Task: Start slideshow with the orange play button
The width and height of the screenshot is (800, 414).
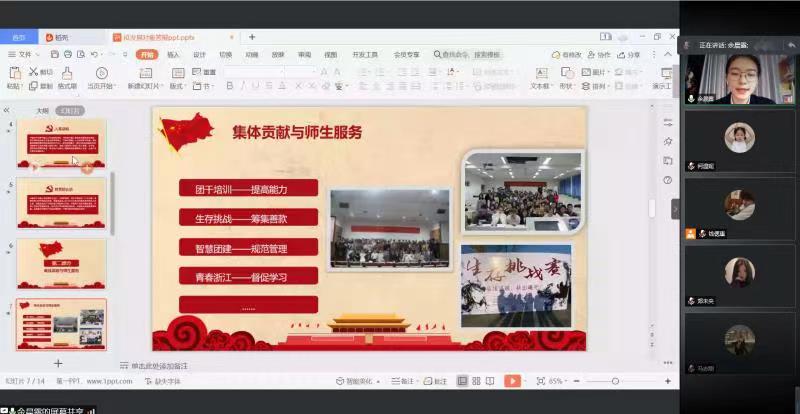Action: pyautogui.click(x=512, y=381)
